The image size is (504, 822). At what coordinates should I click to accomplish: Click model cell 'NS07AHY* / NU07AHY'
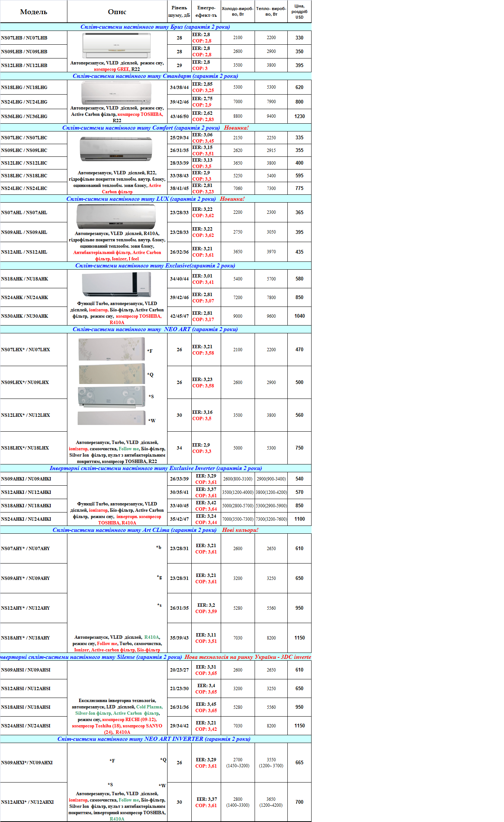(34, 548)
